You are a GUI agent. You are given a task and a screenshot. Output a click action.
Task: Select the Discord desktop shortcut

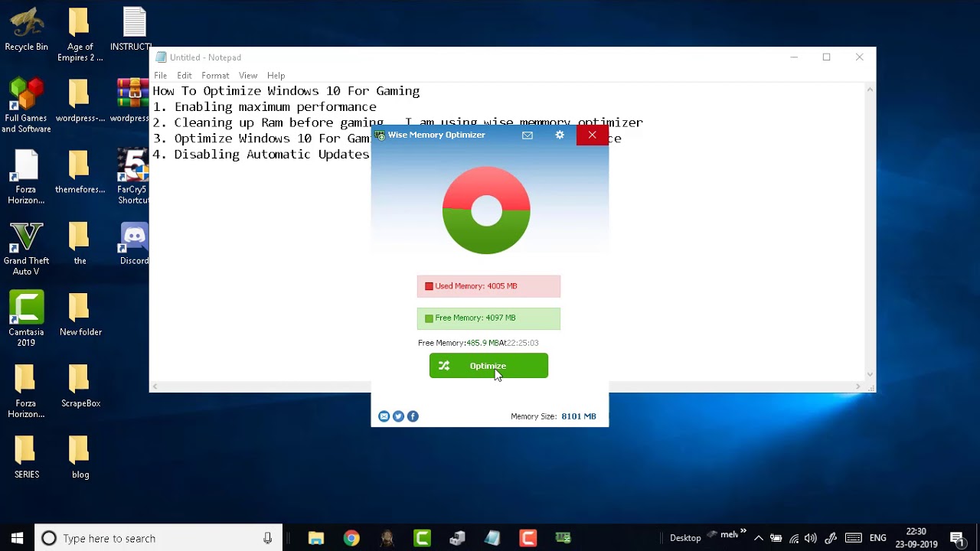click(x=134, y=243)
